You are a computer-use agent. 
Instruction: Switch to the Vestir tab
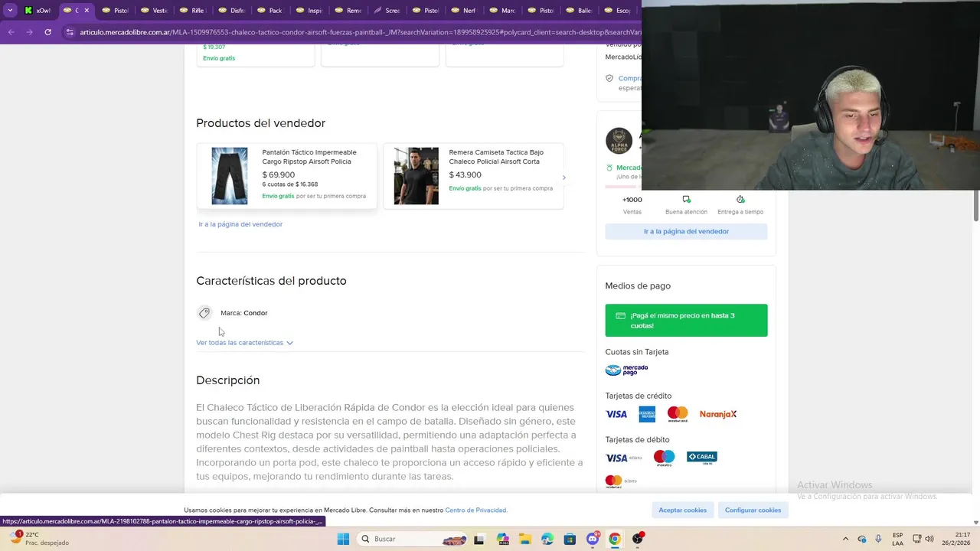coord(154,11)
